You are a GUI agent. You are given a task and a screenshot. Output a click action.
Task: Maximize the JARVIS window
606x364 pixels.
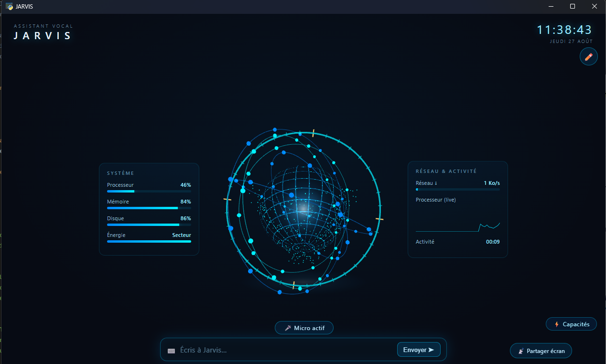click(x=573, y=7)
